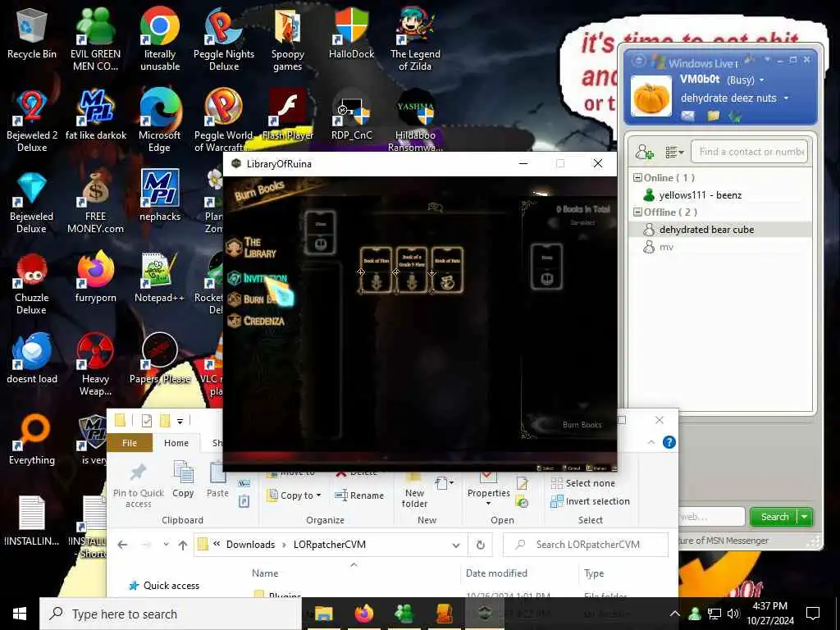Launch Bejeweled Deluxe diamond icon
840x630 pixels.
pyautogui.click(x=32, y=203)
